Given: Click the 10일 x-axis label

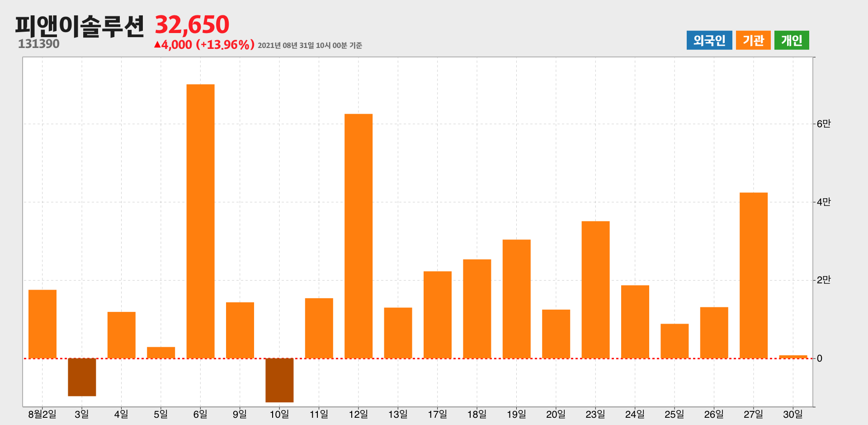Looking at the screenshot, I should (279, 414).
